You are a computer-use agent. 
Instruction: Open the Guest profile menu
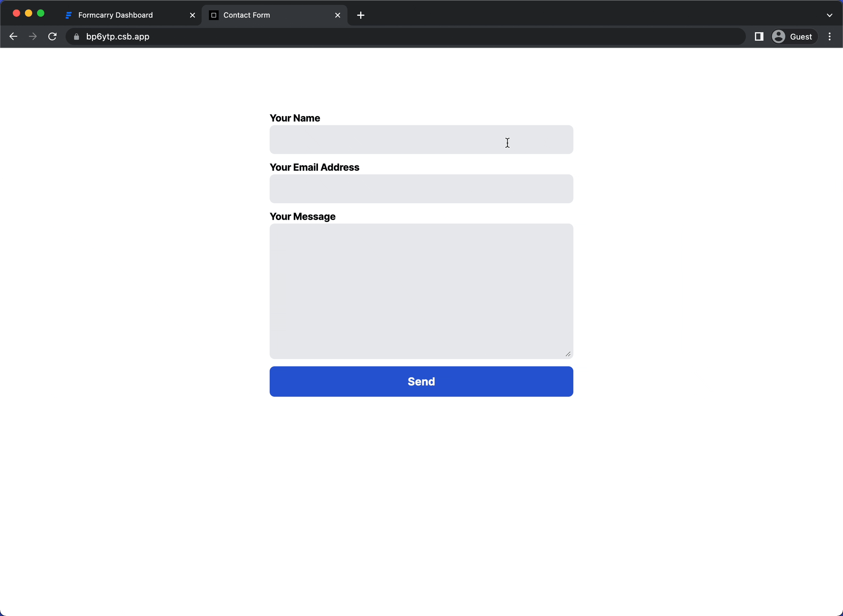pos(793,36)
